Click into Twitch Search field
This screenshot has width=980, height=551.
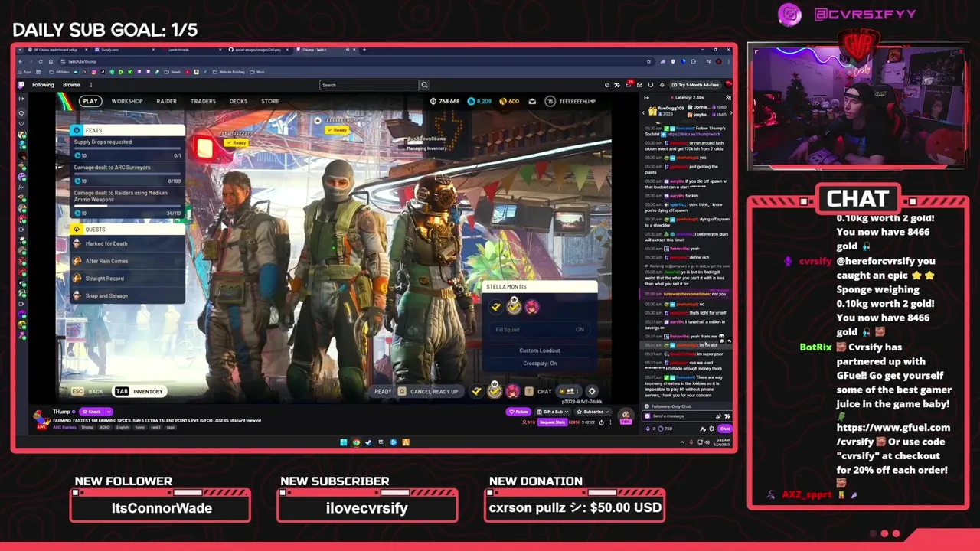368,85
